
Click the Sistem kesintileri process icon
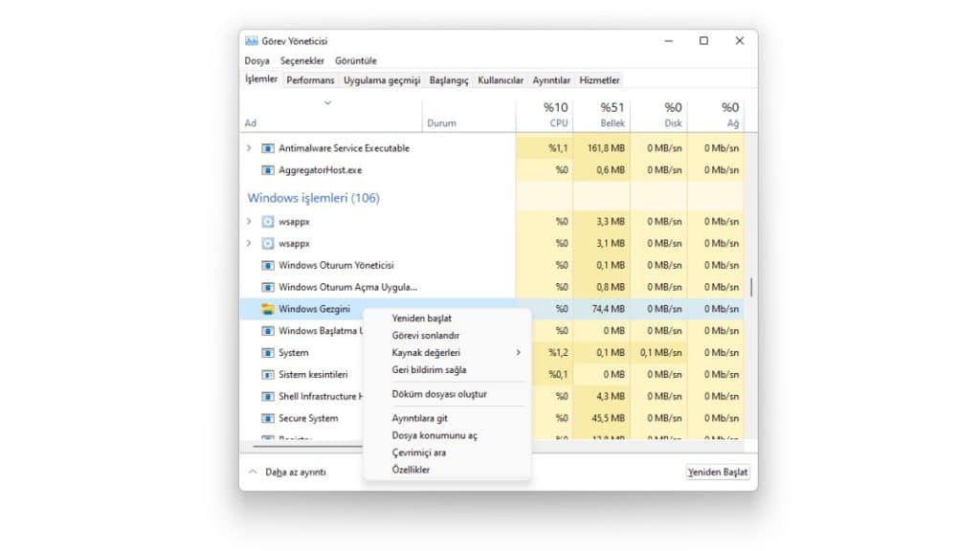(266, 374)
